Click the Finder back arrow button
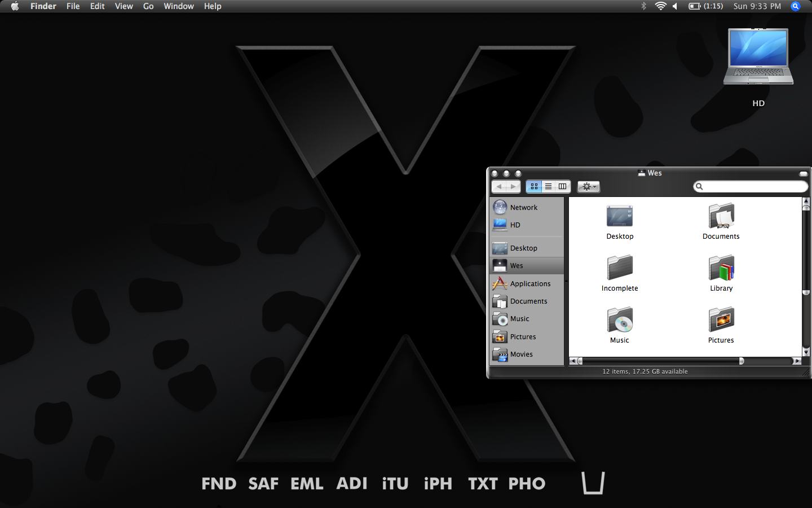This screenshot has width=812, height=508. (x=499, y=186)
